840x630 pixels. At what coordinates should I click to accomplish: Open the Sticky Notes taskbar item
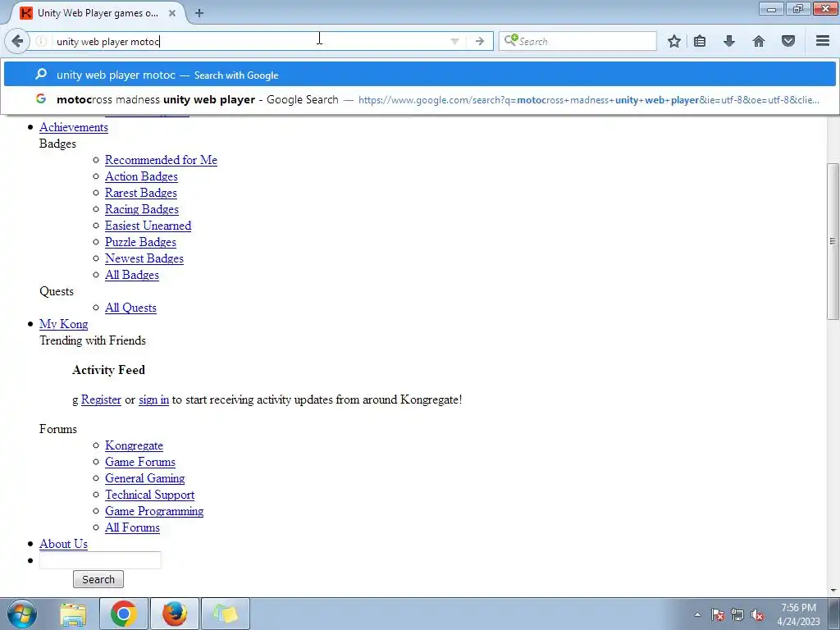point(225,614)
